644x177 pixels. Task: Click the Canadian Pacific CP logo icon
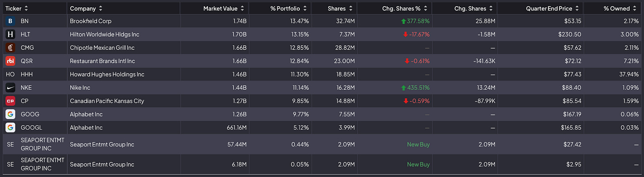pyautogui.click(x=10, y=100)
